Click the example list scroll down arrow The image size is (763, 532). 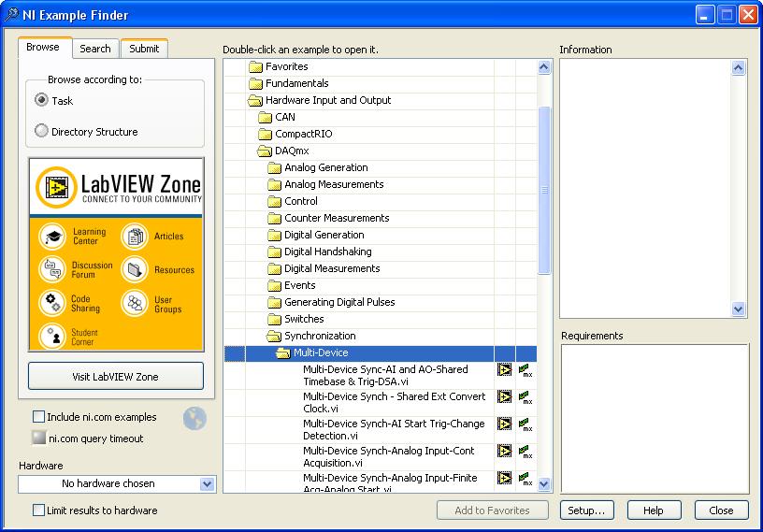[x=545, y=485]
